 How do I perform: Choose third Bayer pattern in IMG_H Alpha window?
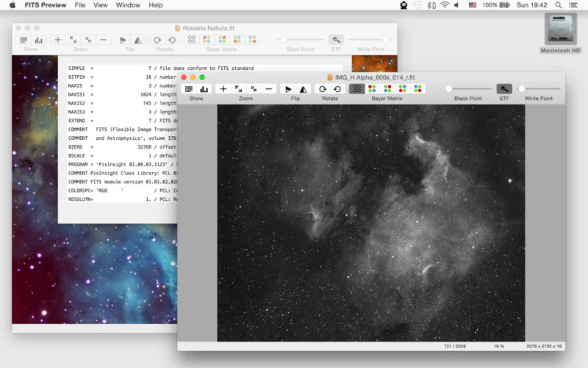(x=387, y=89)
